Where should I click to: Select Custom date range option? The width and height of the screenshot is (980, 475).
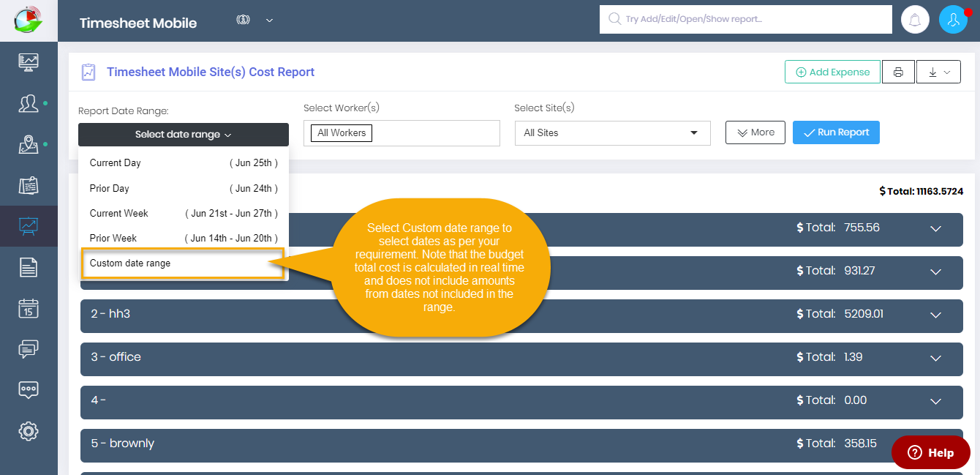click(x=182, y=263)
